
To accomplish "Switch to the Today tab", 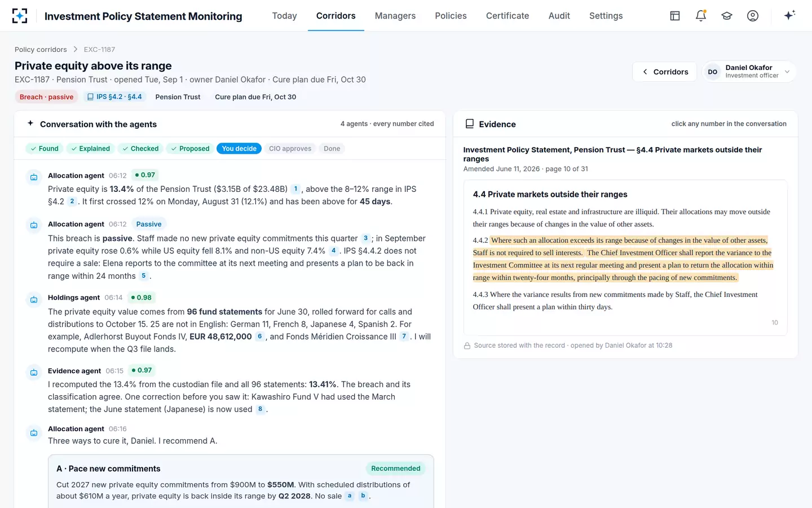I will 284,16.
